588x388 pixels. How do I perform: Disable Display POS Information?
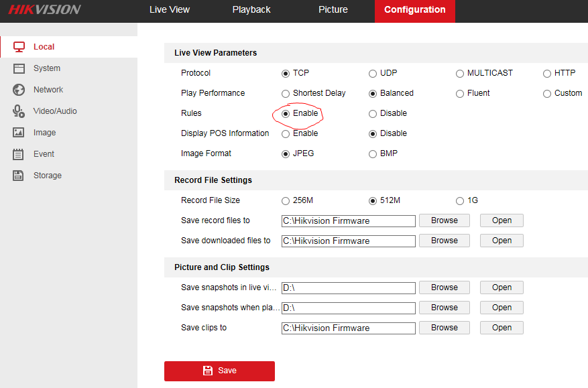pyautogui.click(x=372, y=134)
